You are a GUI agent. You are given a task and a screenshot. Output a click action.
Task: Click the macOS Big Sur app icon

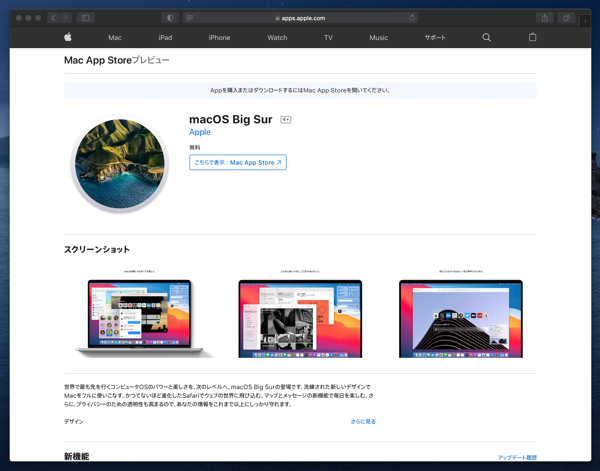pyautogui.click(x=120, y=164)
